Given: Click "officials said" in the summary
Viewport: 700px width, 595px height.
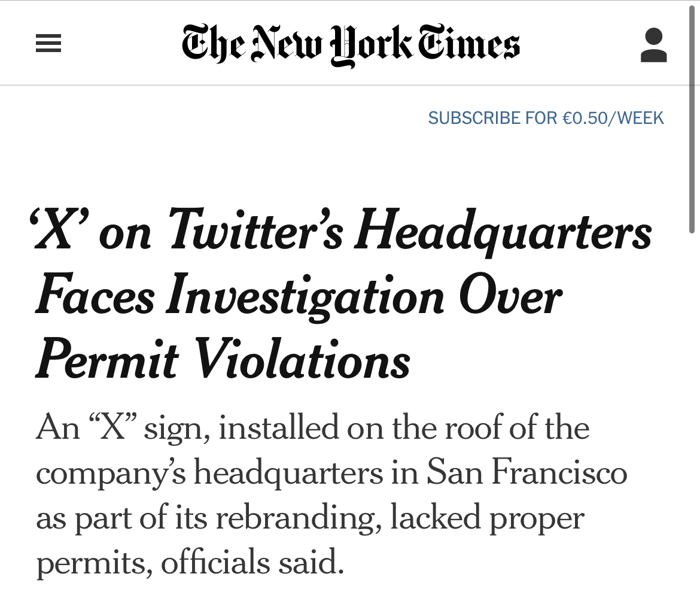Looking at the screenshot, I should [252, 561].
